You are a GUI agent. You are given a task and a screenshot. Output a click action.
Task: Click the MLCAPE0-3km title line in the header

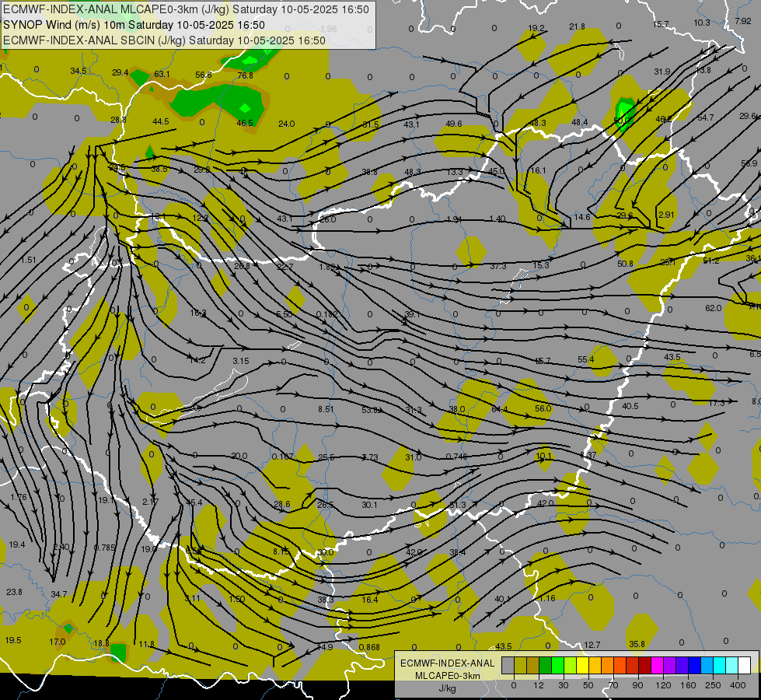(x=186, y=9)
